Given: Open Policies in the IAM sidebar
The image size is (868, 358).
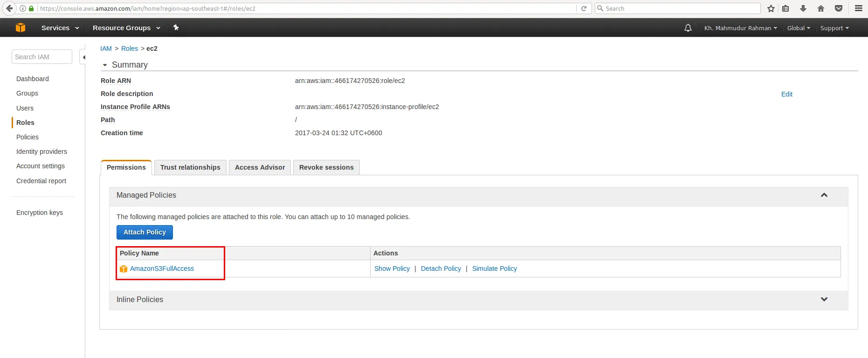Looking at the screenshot, I should [x=28, y=137].
